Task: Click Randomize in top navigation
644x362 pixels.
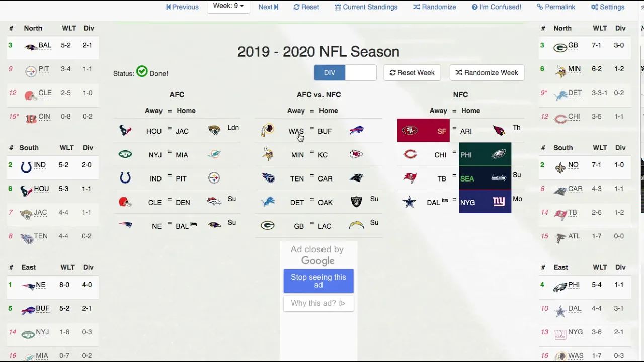Action: (435, 7)
